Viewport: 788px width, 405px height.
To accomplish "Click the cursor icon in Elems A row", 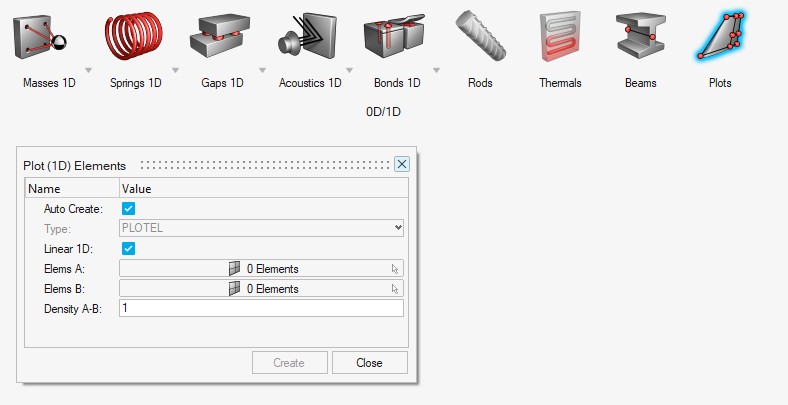I will point(395,269).
